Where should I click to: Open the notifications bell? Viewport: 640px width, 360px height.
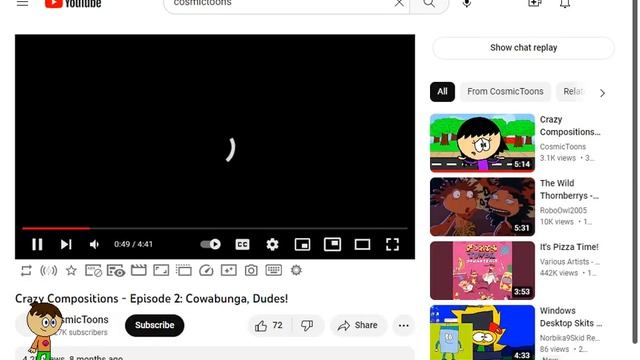click(565, 4)
